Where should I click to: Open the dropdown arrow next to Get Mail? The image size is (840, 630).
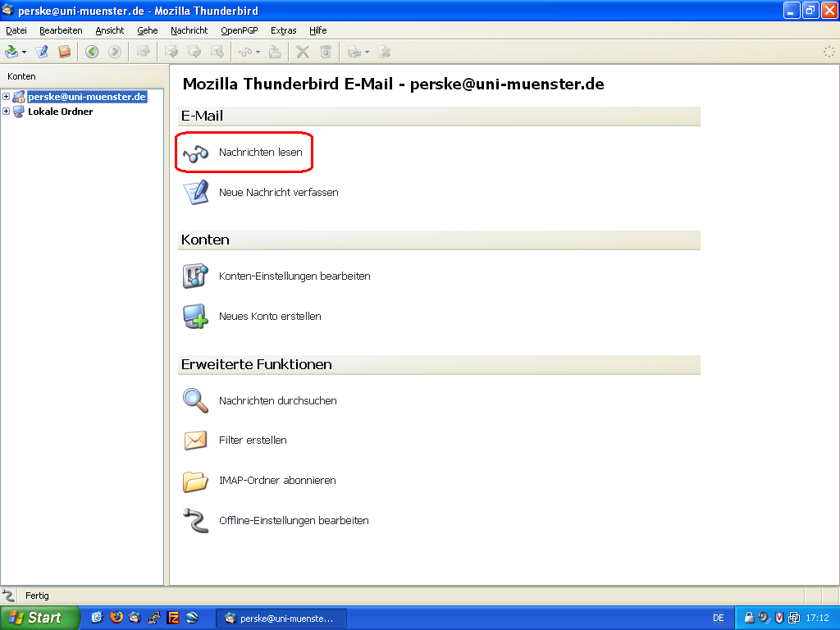[25, 52]
